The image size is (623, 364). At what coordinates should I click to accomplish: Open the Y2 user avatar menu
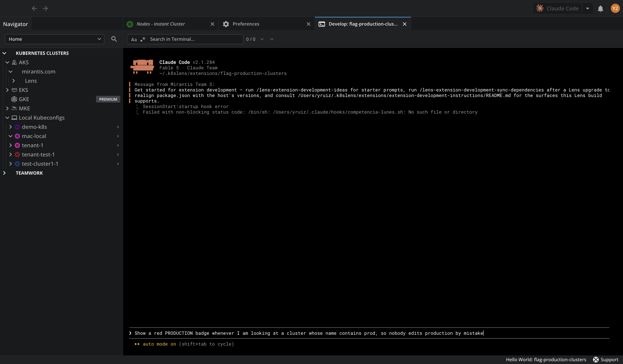click(x=615, y=8)
